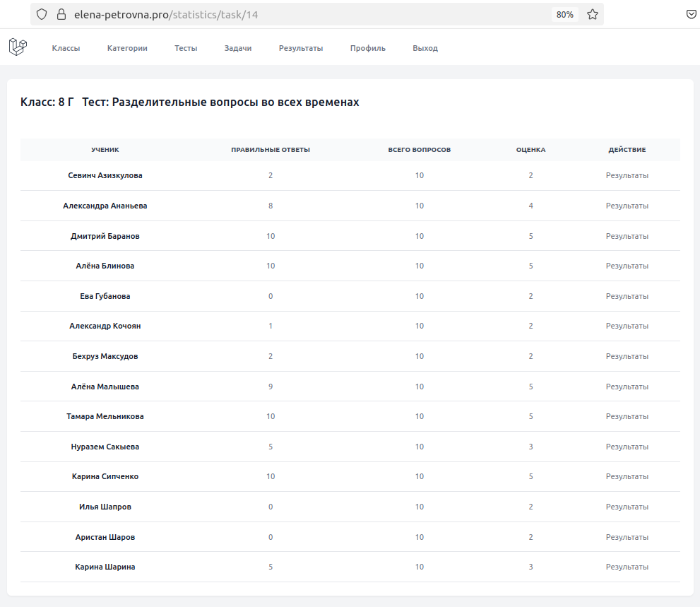Go to the Категории section
Viewport: 700px width, 607px height.
pos(127,48)
